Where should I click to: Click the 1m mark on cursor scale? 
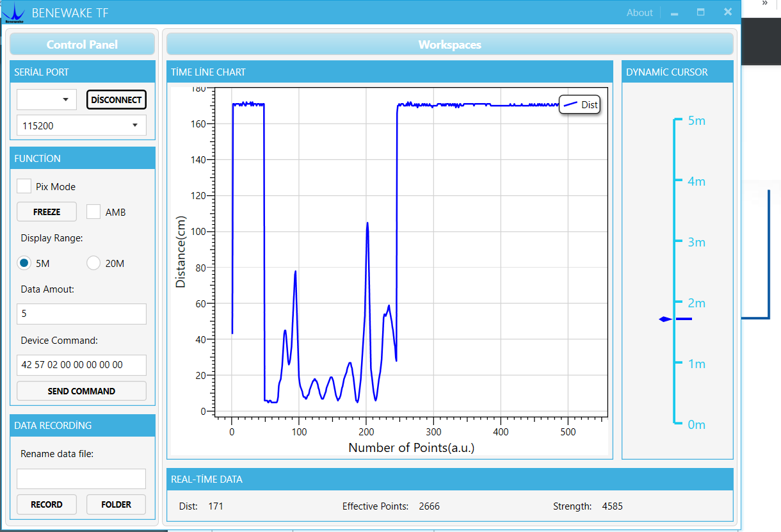[x=696, y=364]
